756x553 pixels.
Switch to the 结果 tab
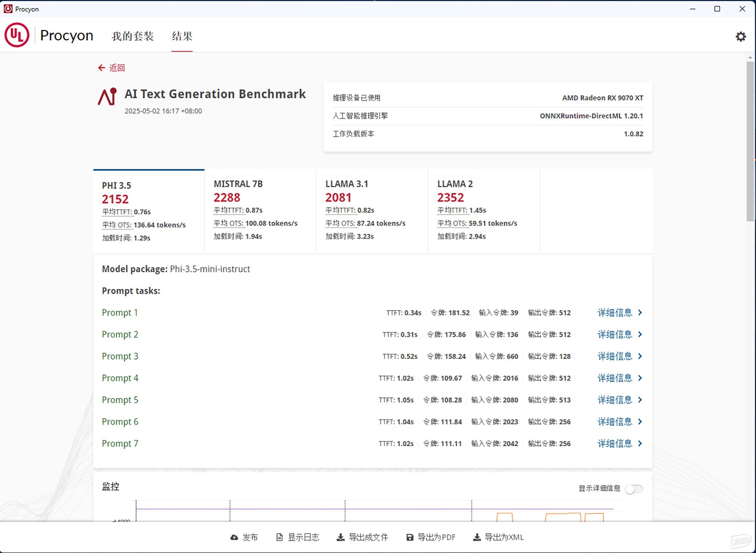[x=182, y=36]
